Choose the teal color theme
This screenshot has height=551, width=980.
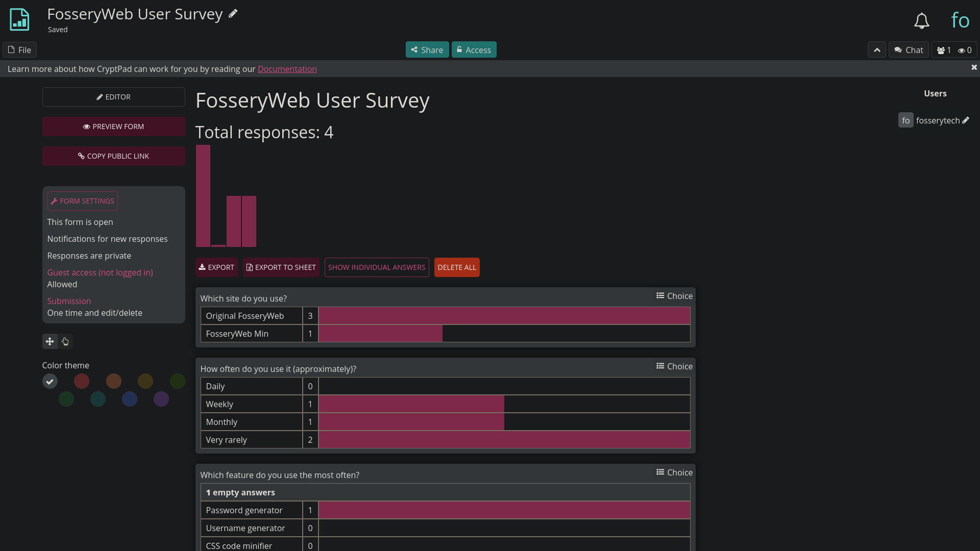[98, 399]
